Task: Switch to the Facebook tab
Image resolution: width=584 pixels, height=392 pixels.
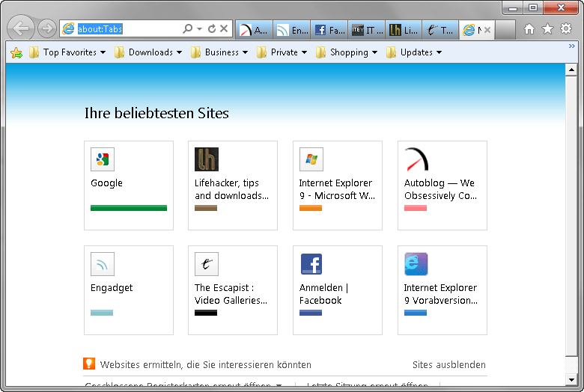Action: coord(329,30)
